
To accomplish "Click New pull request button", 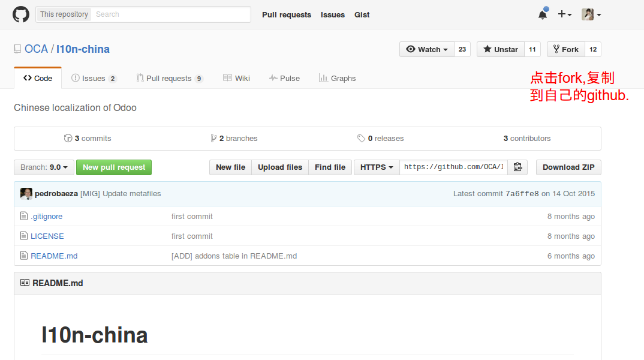I will [114, 167].
